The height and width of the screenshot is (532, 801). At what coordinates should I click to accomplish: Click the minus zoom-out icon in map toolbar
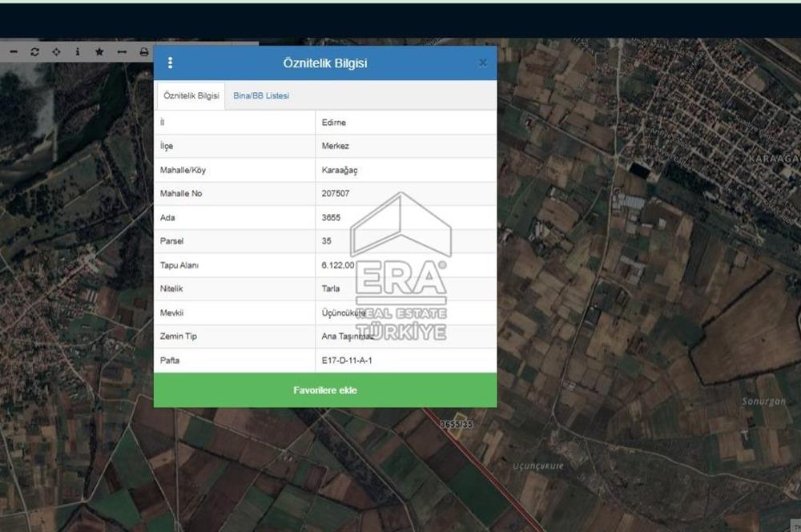pos(14,51)
